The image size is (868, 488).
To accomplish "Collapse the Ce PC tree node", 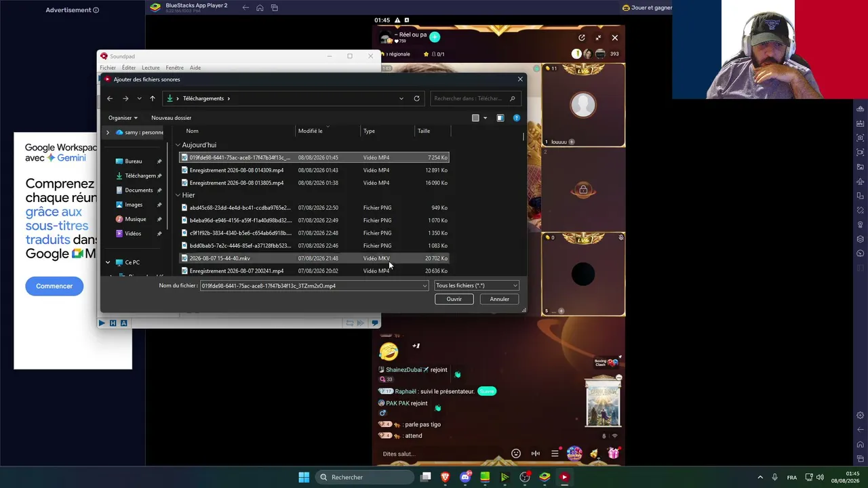I will (108, 262).
